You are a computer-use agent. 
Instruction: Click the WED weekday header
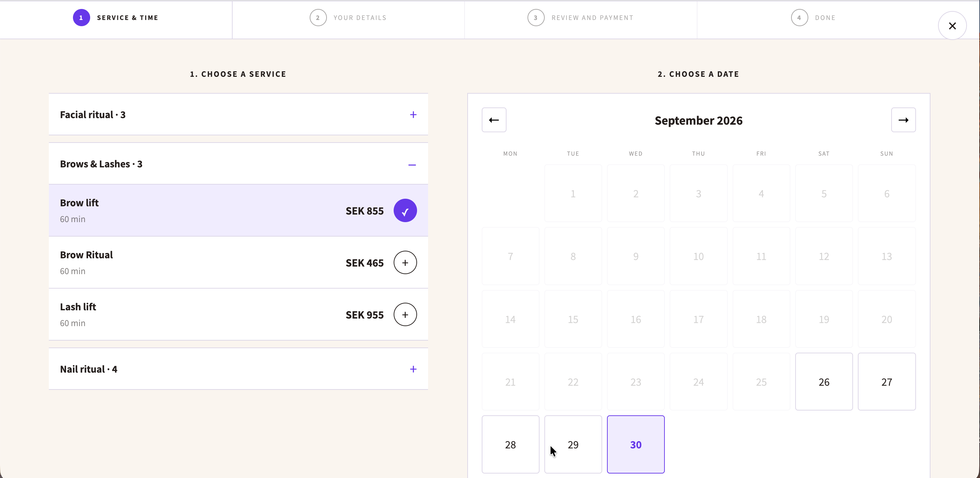(636, 154)
